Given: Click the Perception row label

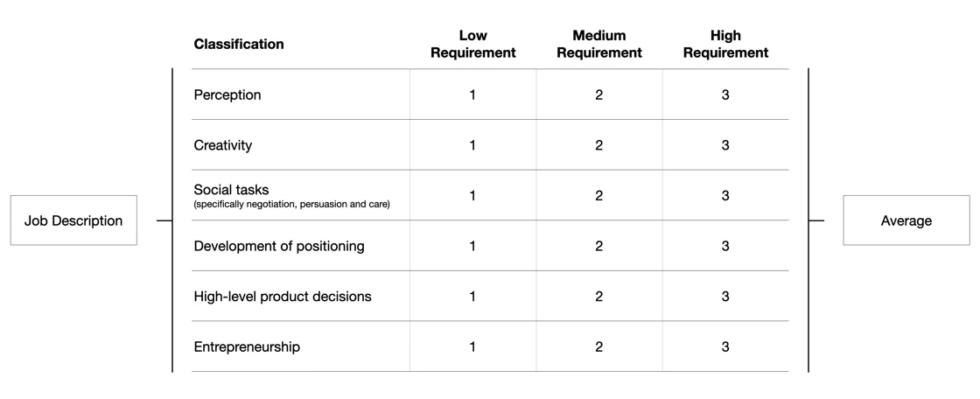Looking at the screenshot, I should click(227, 95).
